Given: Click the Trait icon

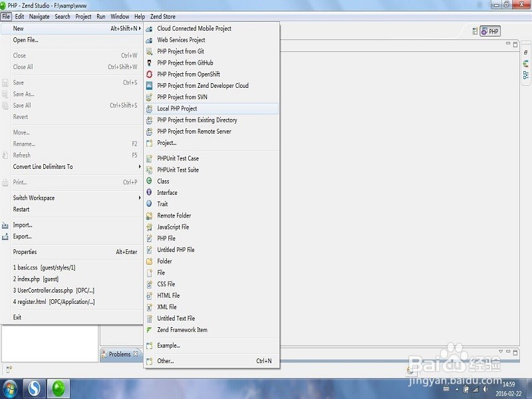Looking at the screenshot, I should (149, 204).
